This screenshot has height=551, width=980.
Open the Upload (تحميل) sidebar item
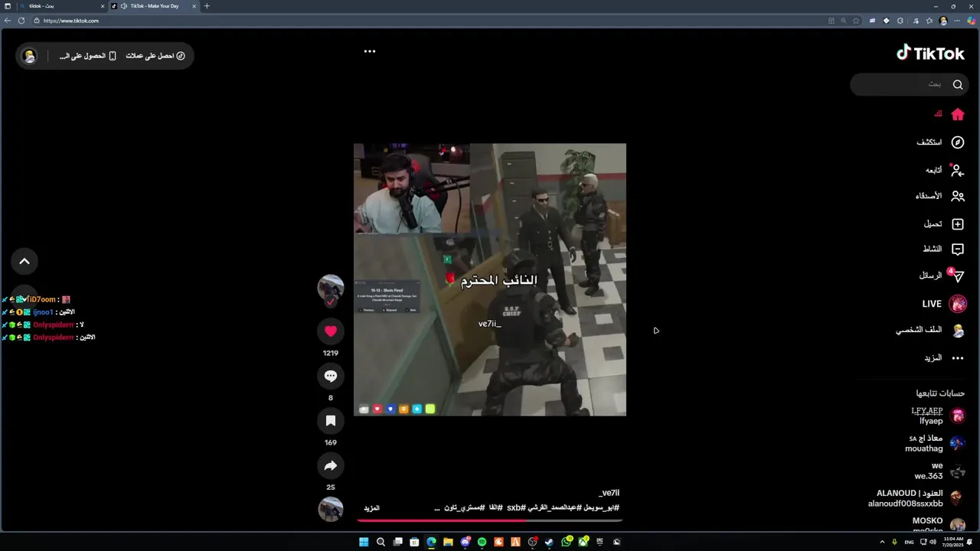943,224
